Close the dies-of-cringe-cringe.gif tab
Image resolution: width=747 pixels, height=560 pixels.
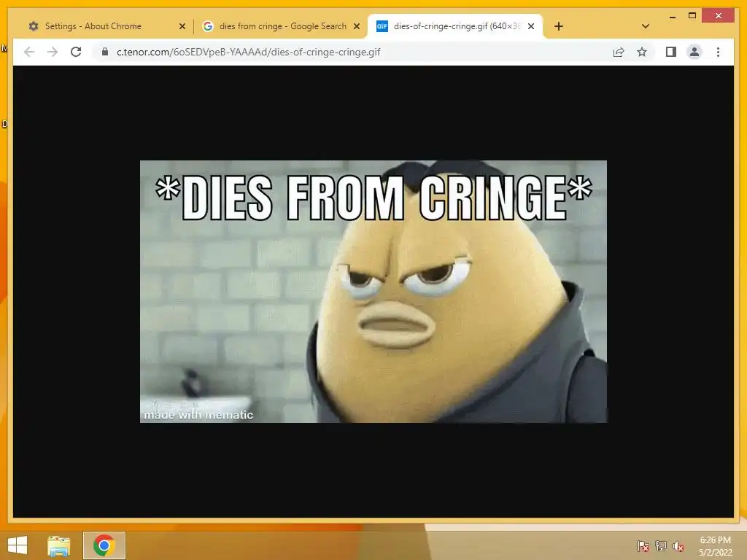[531, 27]
